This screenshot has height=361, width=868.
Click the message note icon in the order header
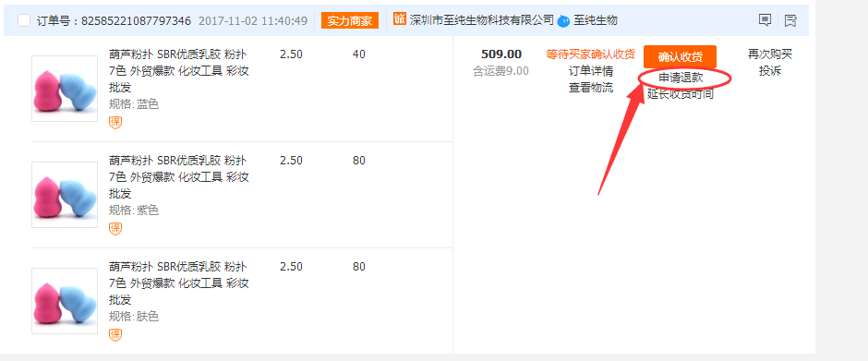765,21
